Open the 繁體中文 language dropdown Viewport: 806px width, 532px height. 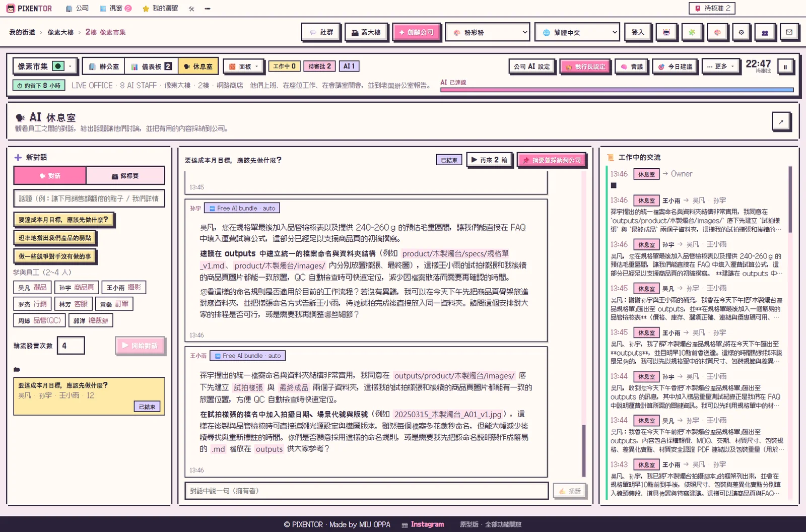pos(577,32)
